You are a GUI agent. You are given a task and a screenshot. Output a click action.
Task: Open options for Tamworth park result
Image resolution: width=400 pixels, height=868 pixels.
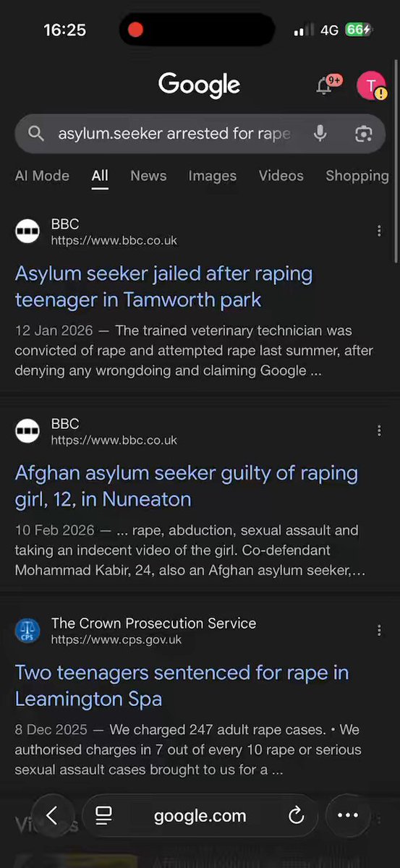[x=379, y=231]
